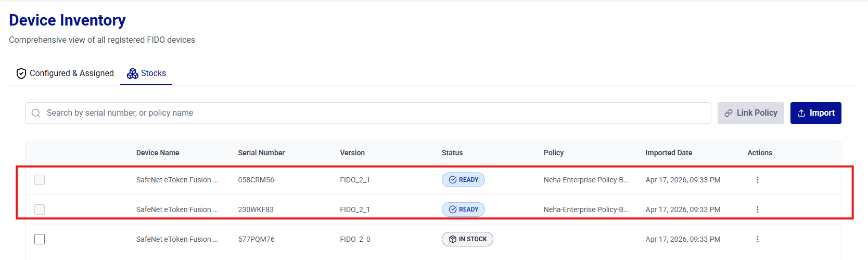868x260 pixels.
Task: Tick checkbox for device 577PQM76
Action: click(40, 239)
